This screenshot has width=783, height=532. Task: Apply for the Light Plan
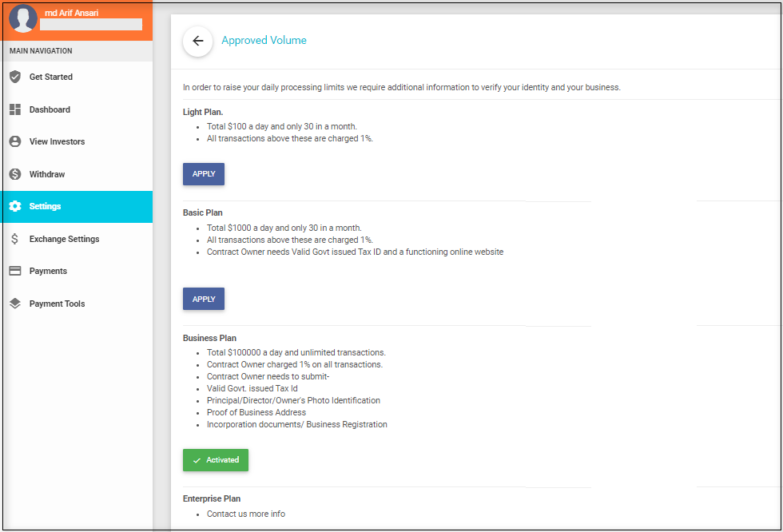pos(204,174)
